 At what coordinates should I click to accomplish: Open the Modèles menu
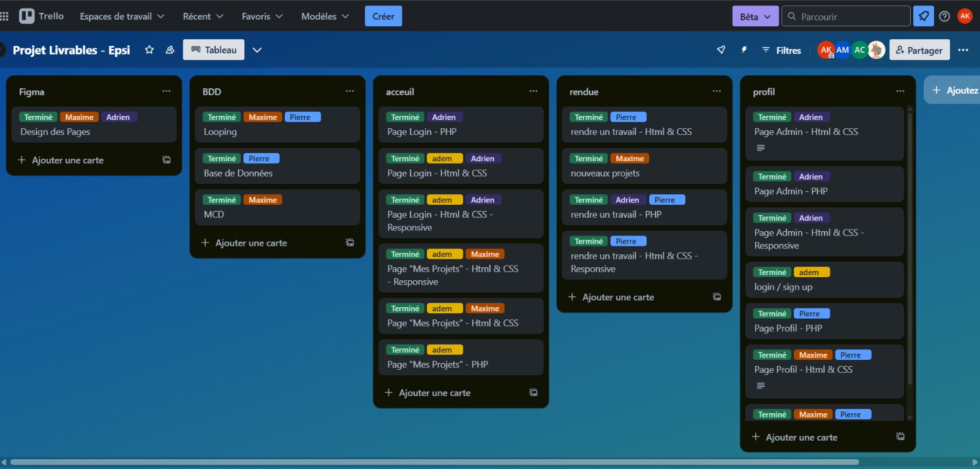325,16
